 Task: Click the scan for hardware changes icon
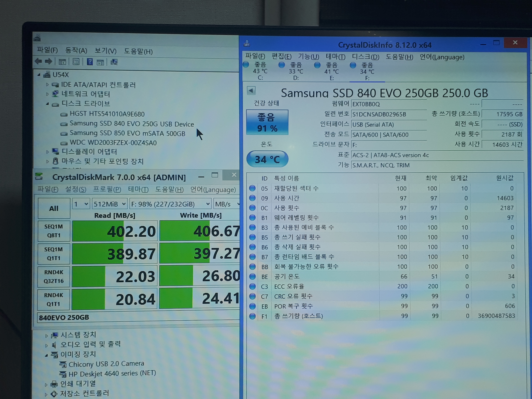114,62
